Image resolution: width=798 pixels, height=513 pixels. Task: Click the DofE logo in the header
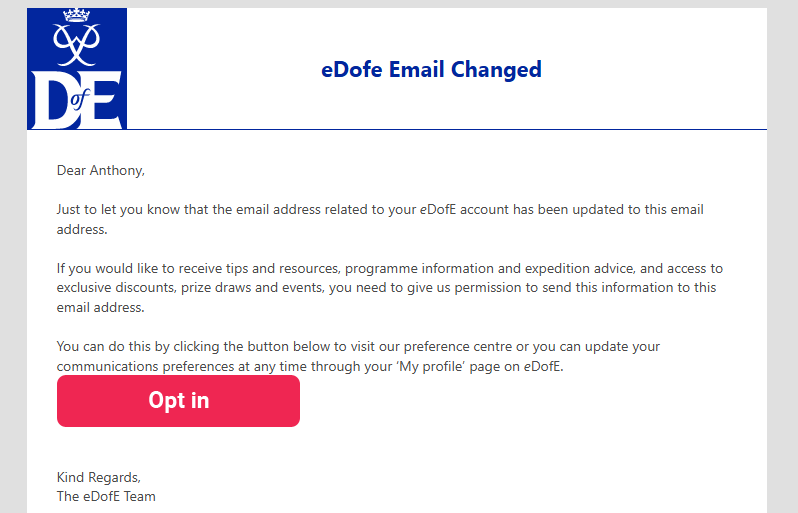coord(77,68)
